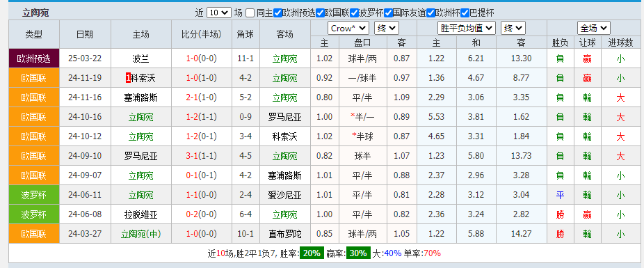Viewport: 644px width, 268px height.
Task: Open the Crow* bookmaker dropdown
Action: pos(348,28)
